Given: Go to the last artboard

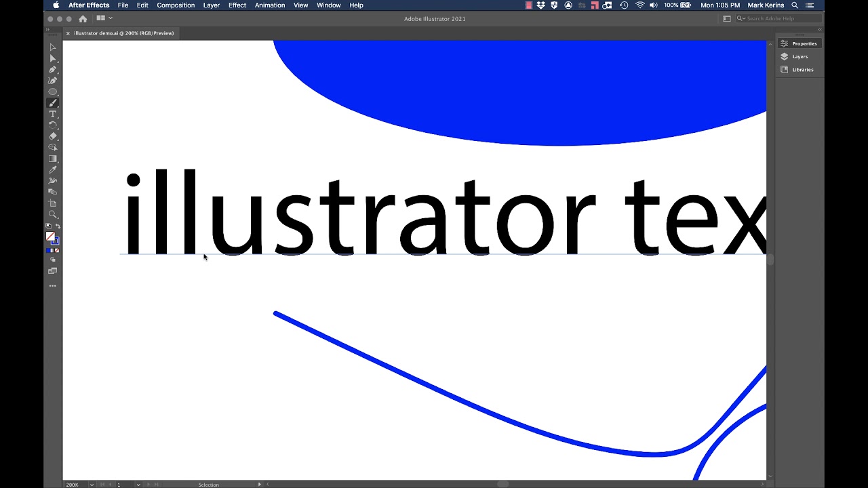Looking at the screenshot, I should coord(156,485).
